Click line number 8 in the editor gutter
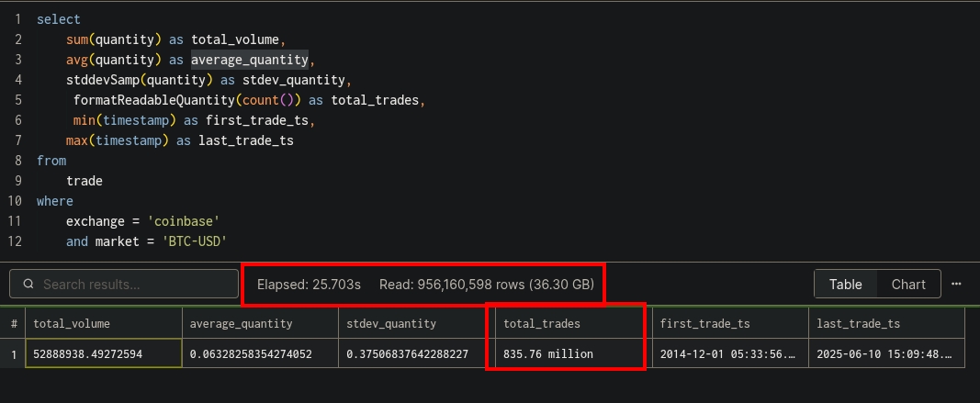980x403 pixels. click(x=18, y=161)
